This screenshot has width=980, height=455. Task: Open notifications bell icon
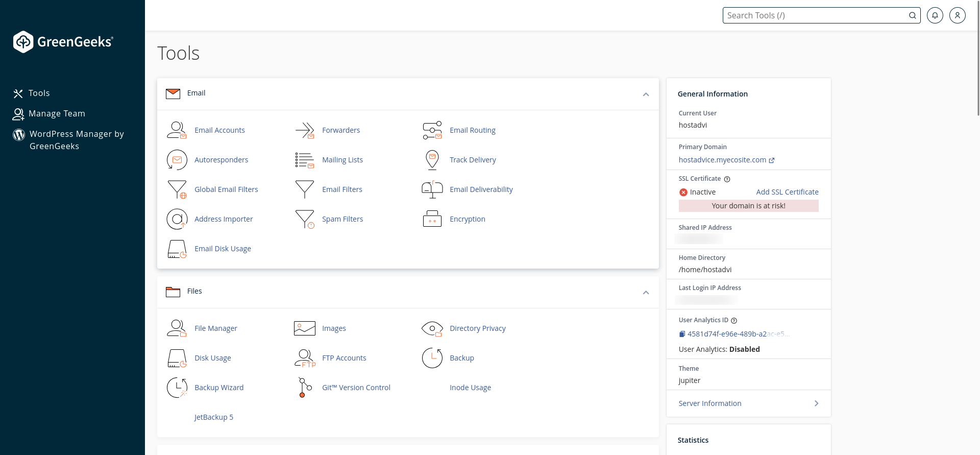[x=935, y=15]
